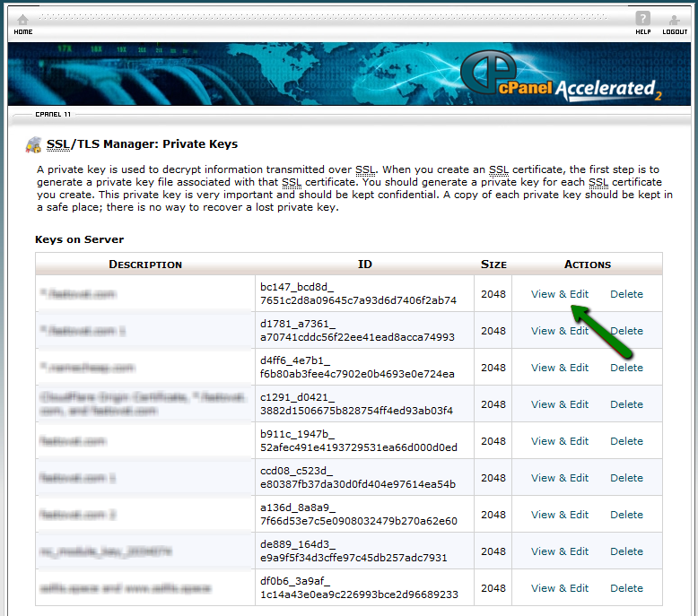The height and width of the screenshot is (616, 698).
Task: View & Edit the bc147_bcd8d key
Action: (x=559, y=294)
